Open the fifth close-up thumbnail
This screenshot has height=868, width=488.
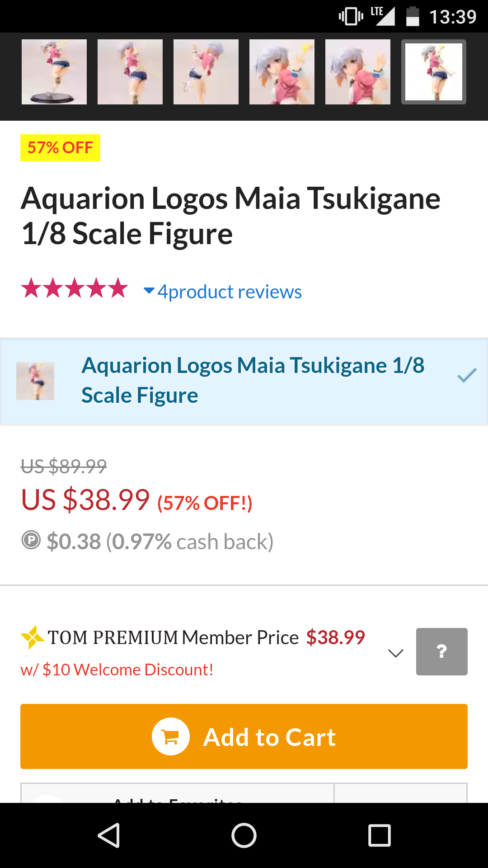coord(358,72)
